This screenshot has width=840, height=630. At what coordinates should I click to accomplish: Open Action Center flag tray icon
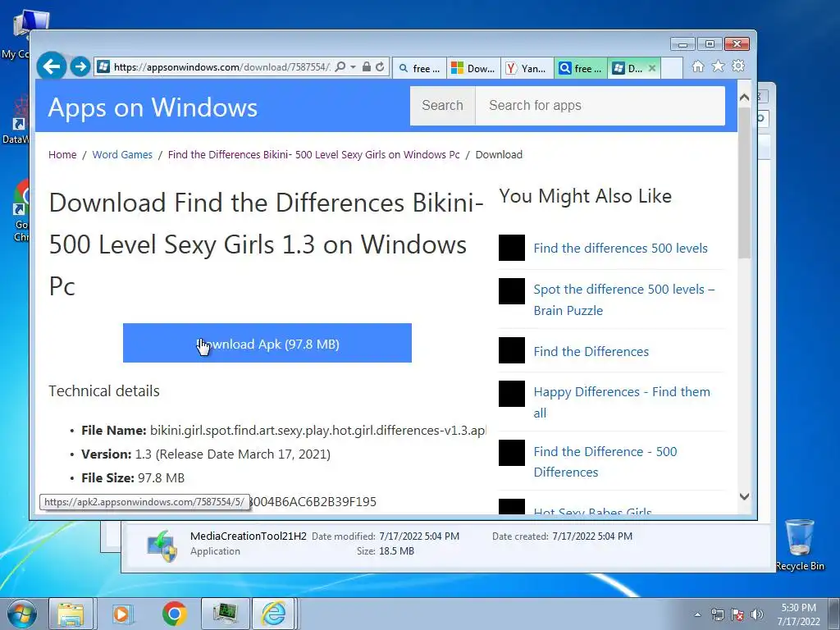737,614
